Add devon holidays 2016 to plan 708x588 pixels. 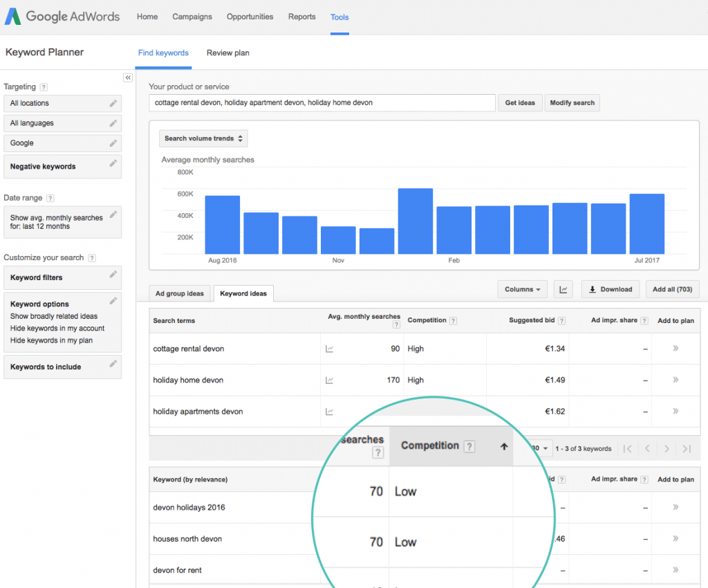[676, 507]
